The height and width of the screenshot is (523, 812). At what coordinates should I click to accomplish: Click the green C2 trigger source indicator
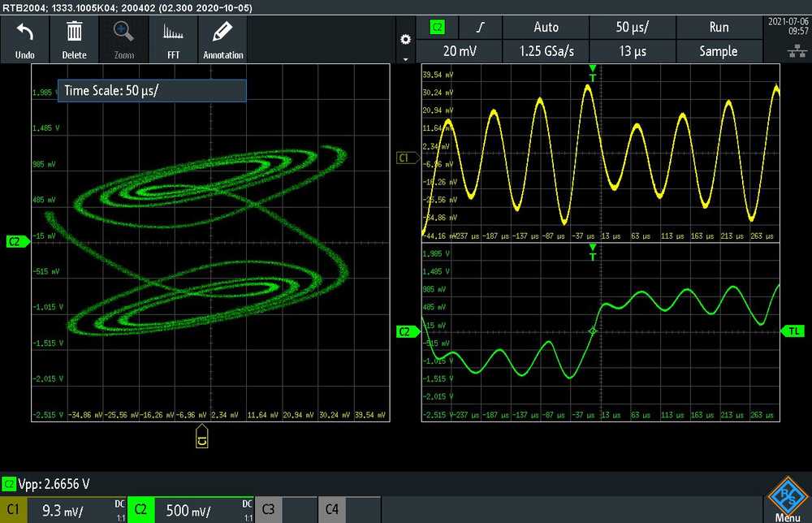pos(438,28)
